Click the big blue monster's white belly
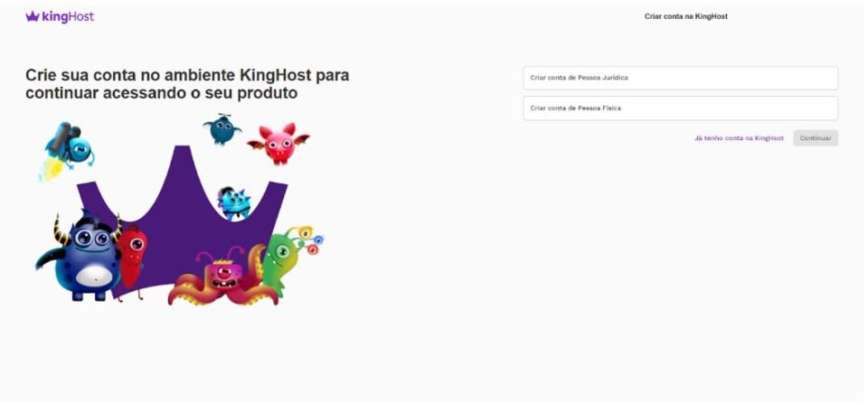Image resolution: width=868 pixels, height=405 pixels. [95, 276]
